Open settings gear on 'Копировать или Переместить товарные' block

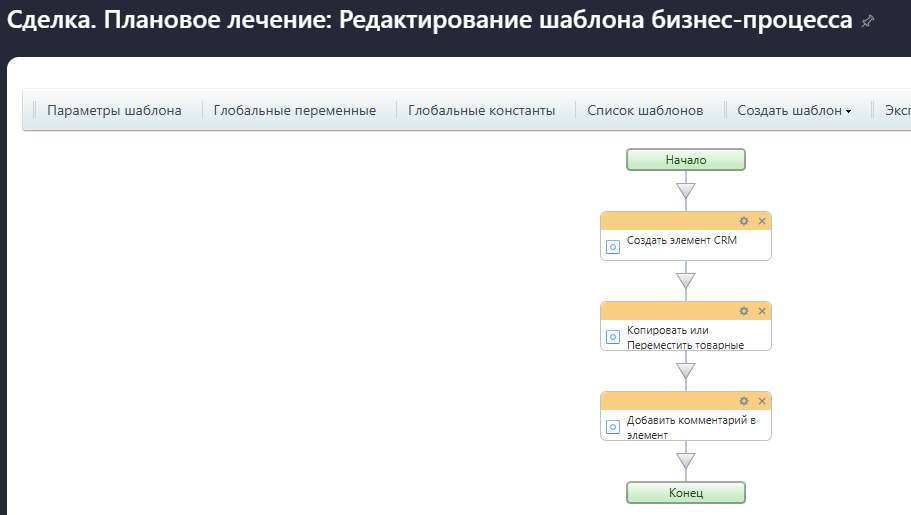click(x=744, y=311)
